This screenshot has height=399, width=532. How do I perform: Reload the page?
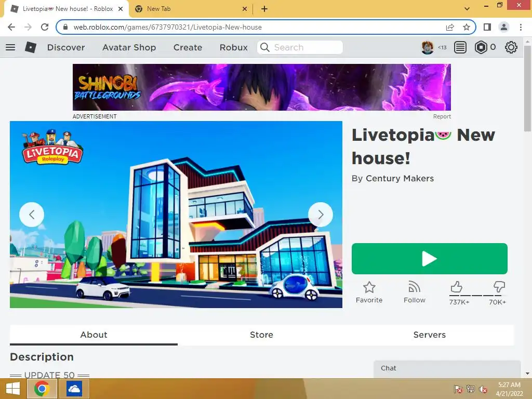click(x=45, y=27)
